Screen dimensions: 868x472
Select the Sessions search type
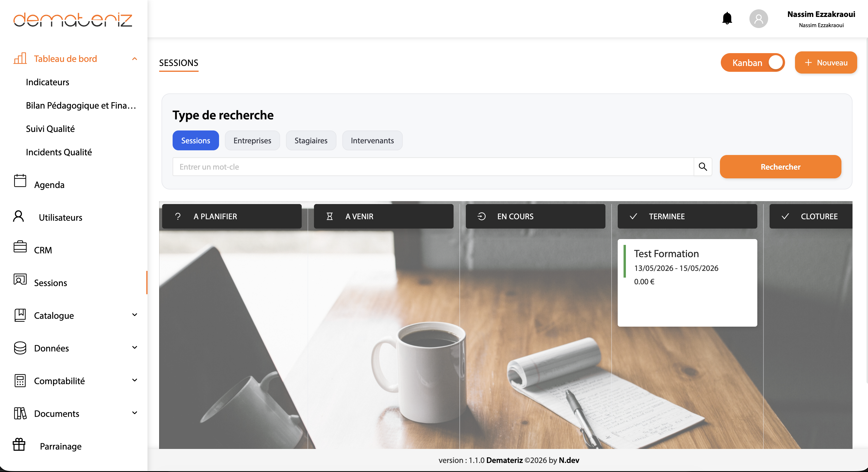point(195,140)
